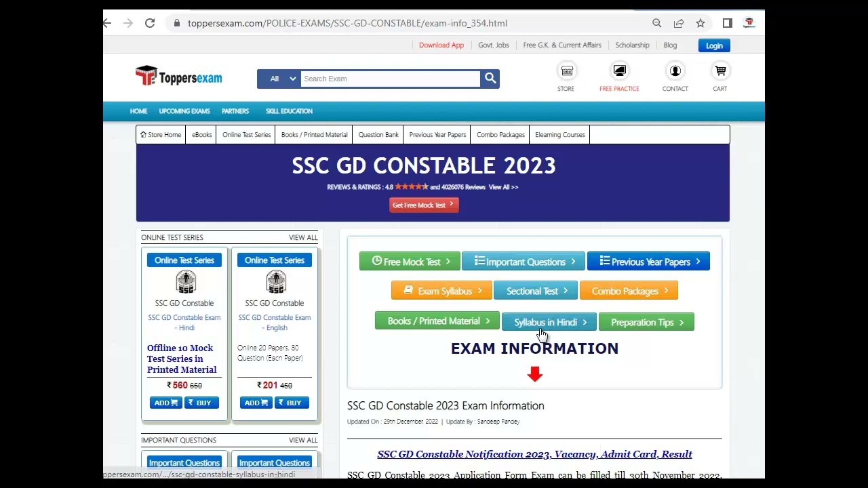Click BUY on the ₹201 card

pos(292,403)
